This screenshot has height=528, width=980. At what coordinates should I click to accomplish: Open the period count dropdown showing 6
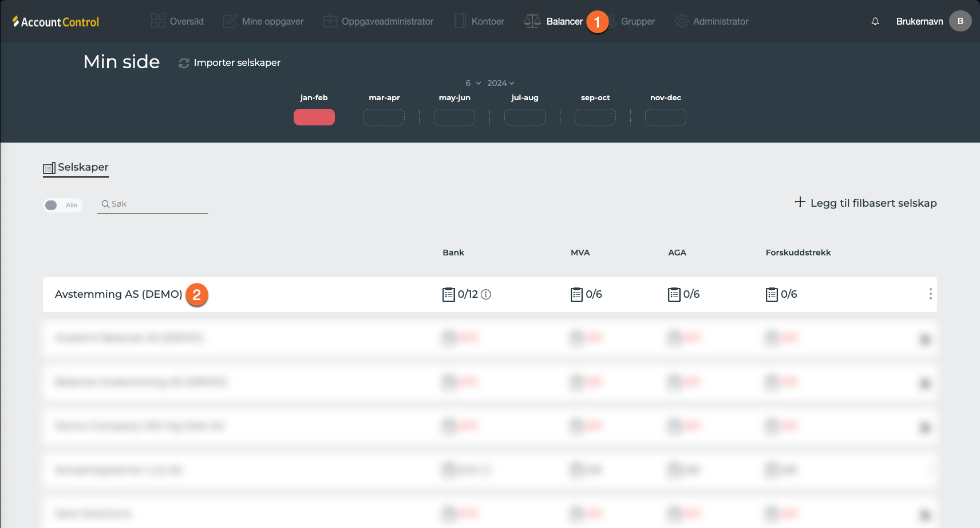pos(473,83)
